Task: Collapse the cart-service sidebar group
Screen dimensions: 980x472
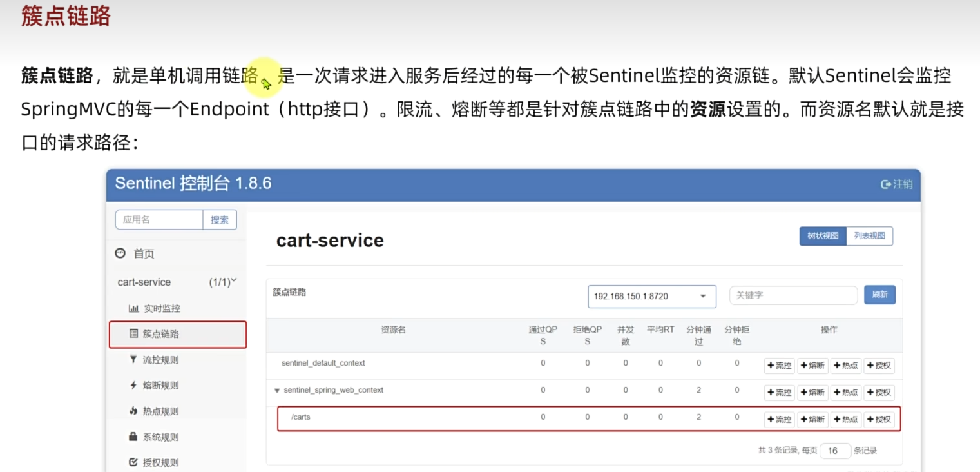Action: [x=177, y=282]
